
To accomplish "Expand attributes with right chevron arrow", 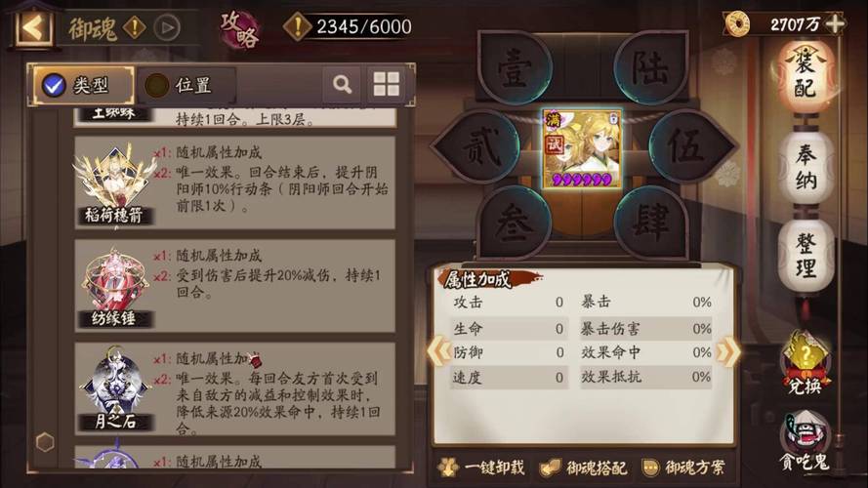I will (728, 351).
